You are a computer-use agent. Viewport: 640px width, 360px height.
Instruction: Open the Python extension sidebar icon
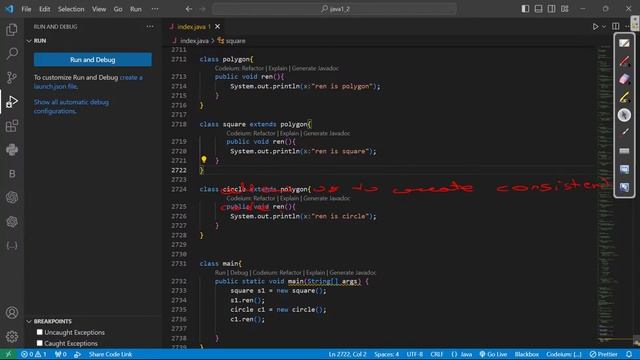pos(12,150)
